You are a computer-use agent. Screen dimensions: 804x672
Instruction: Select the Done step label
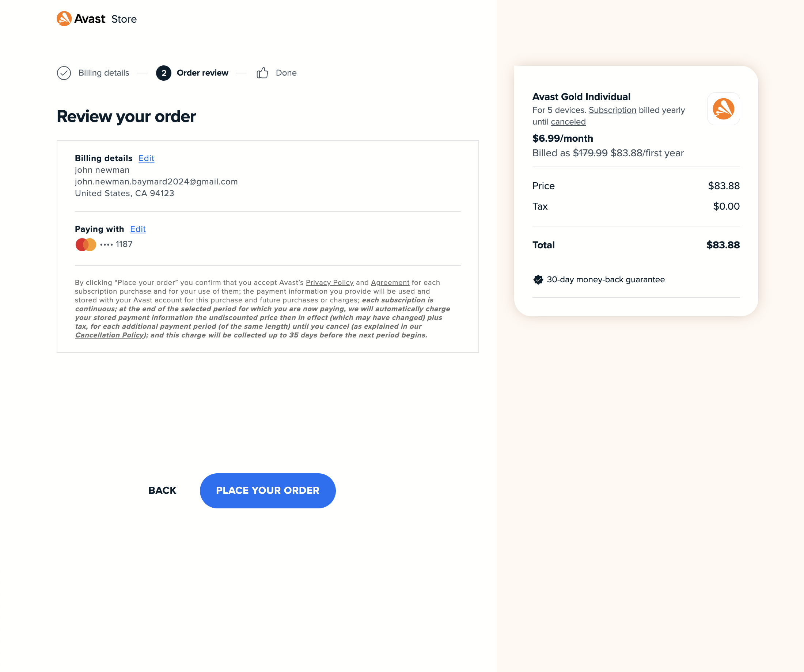286,73
